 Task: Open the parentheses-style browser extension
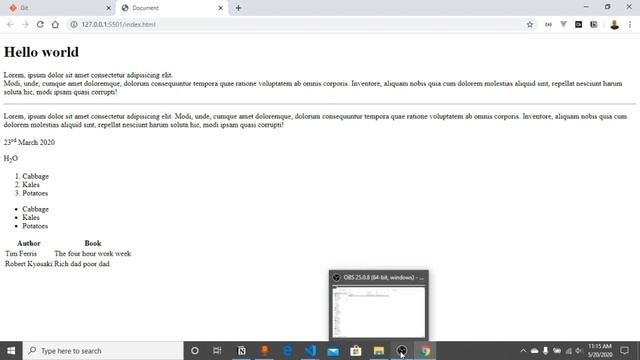548,24
